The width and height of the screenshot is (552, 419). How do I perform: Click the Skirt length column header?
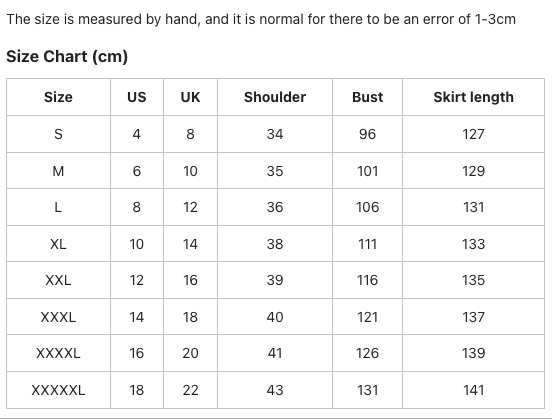coord(473,97)
